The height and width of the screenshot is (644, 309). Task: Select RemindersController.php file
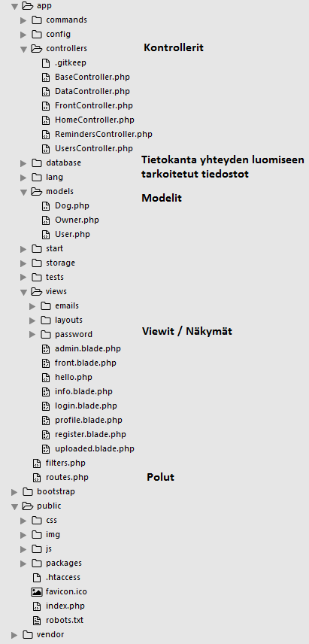pyautogui.click(x=104, y=135)
